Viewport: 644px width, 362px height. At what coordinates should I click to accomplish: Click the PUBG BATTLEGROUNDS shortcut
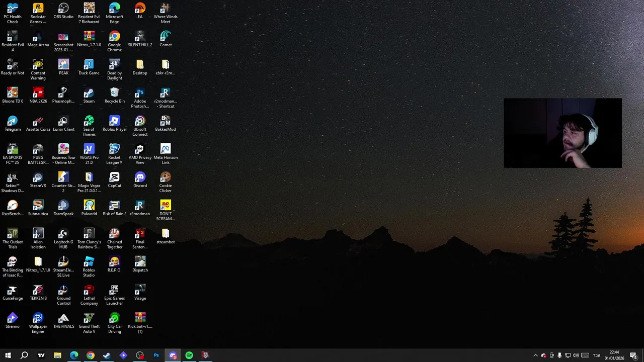pos(38,154)
